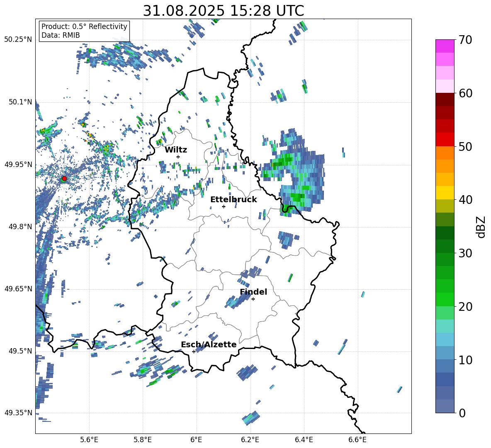Click the 5.6°E longitude label
The image size is (491, 448).
tap(89, 440)
